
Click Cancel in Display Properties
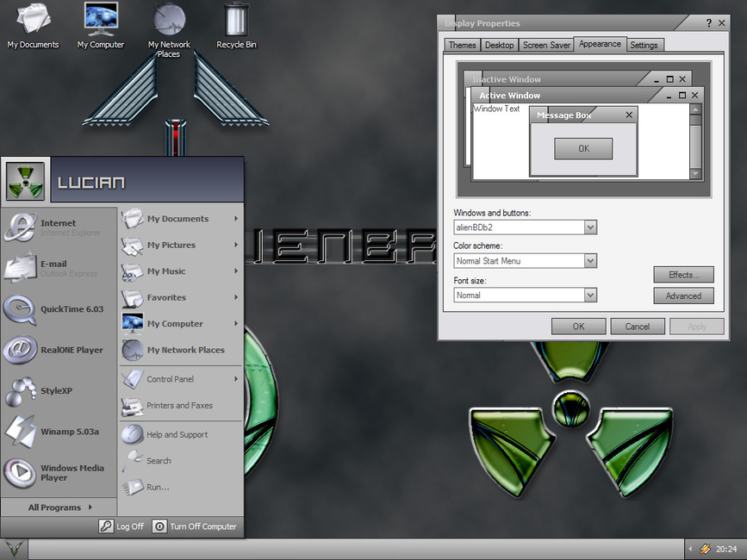638,327
